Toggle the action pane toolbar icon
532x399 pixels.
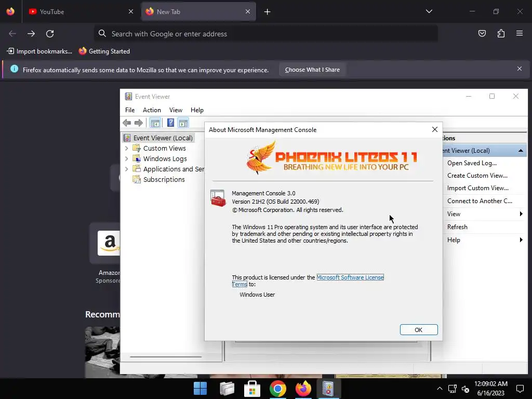click(183, 123)
